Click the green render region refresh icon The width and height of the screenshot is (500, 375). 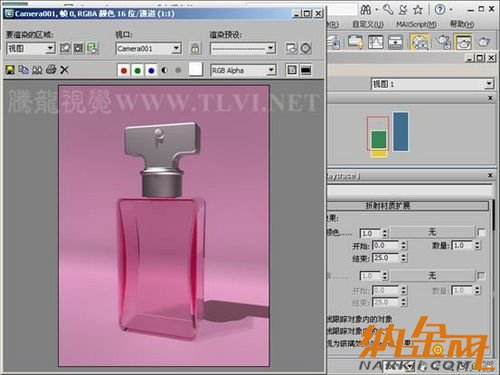(x=92, y=48)
